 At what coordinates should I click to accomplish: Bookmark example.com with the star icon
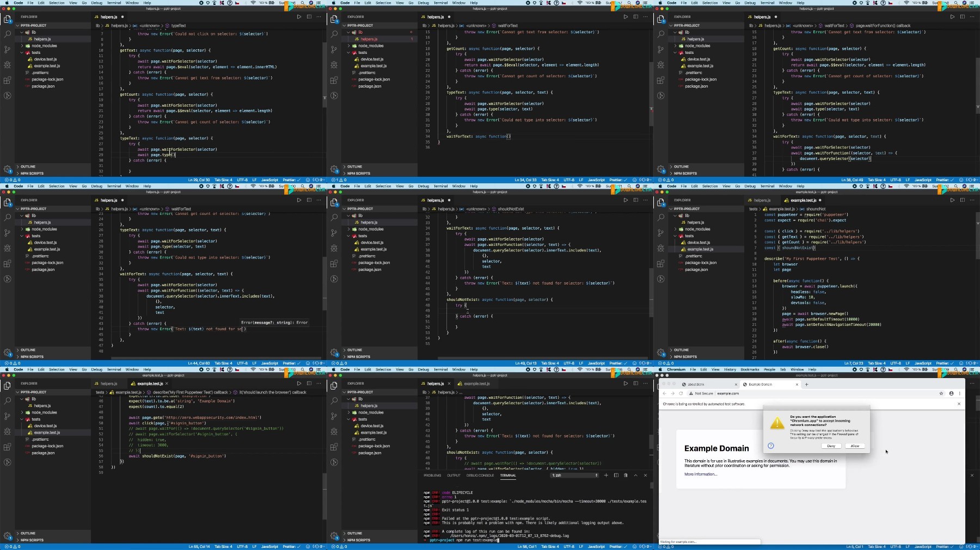[941, 393]
